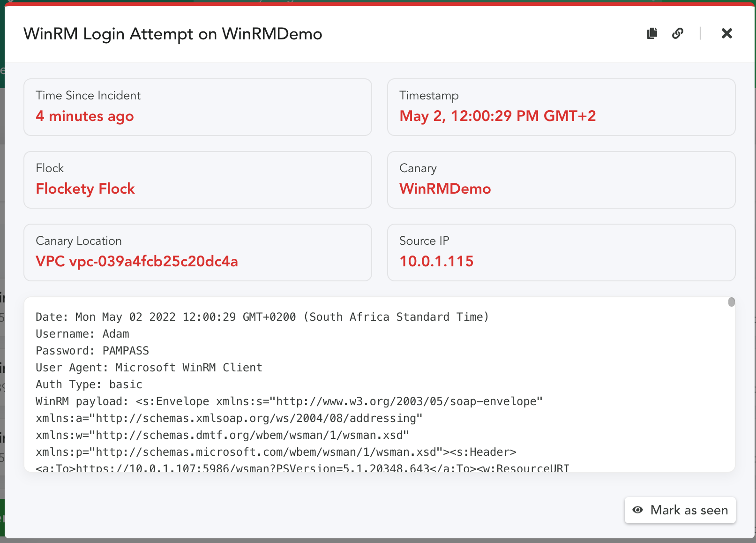Image resolution: width=756 pixels, height=543 pixels.
Task: Open the 'Flockety Flock' flock value
Action: [85, 189]
